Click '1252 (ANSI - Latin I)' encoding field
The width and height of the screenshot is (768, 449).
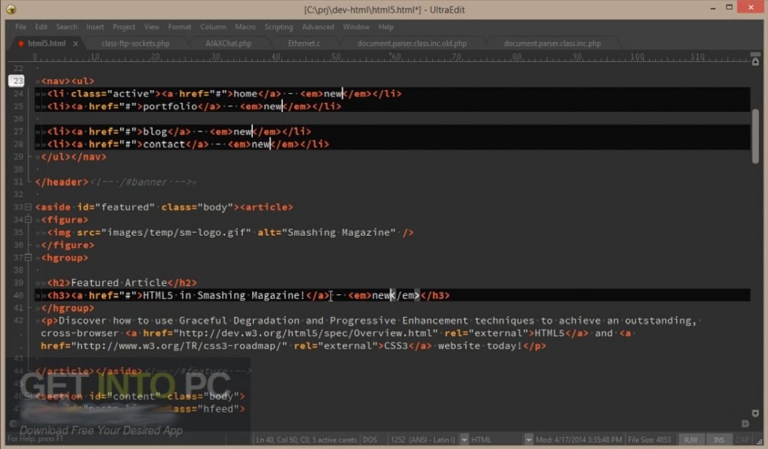coord(423,440)
